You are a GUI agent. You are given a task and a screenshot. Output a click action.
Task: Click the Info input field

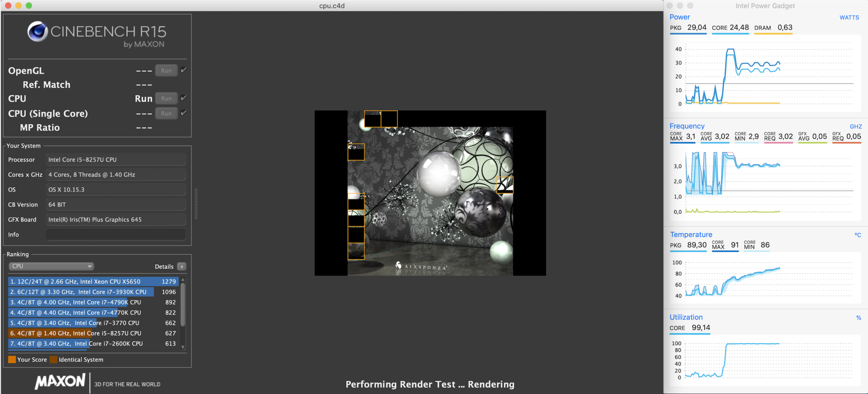pos(116,235)
